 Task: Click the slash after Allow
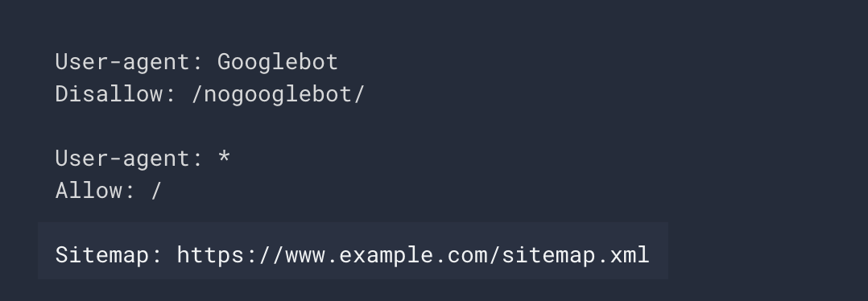point(156,191)
